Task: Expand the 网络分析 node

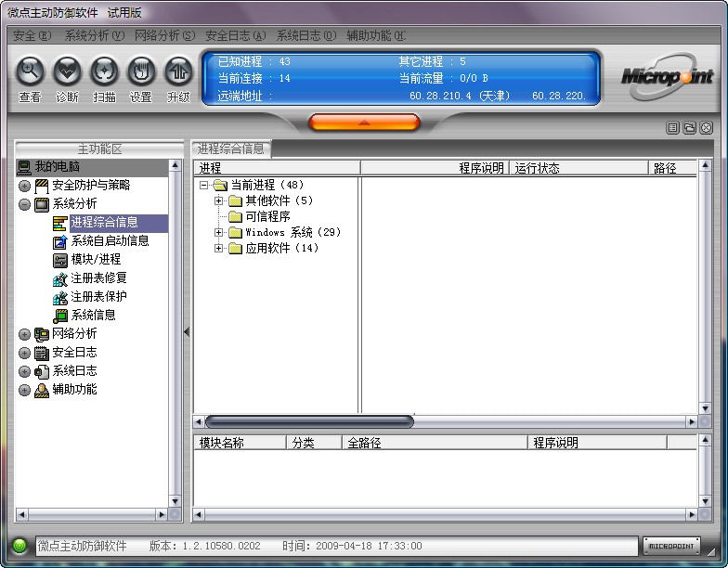Action: point(24,334)
